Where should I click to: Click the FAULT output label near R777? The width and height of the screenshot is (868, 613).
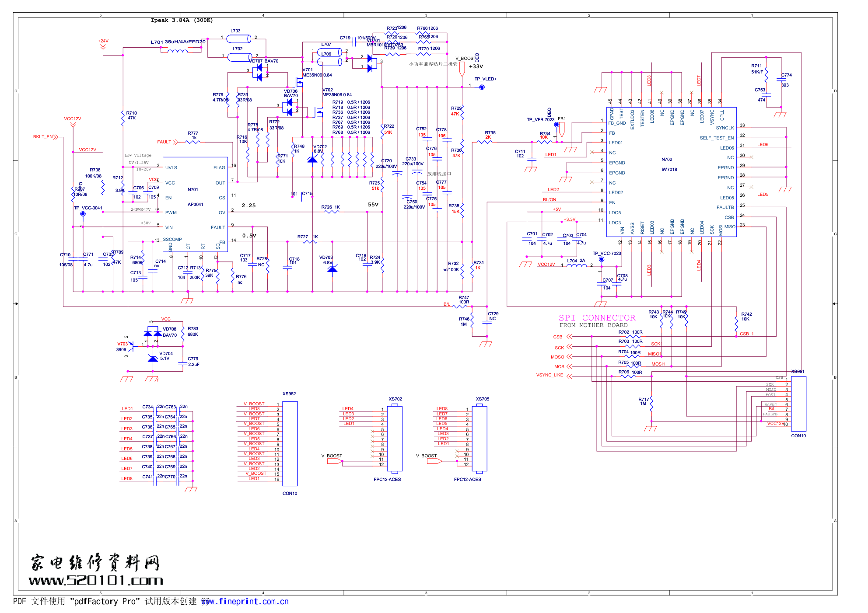(x=164, y=142)
